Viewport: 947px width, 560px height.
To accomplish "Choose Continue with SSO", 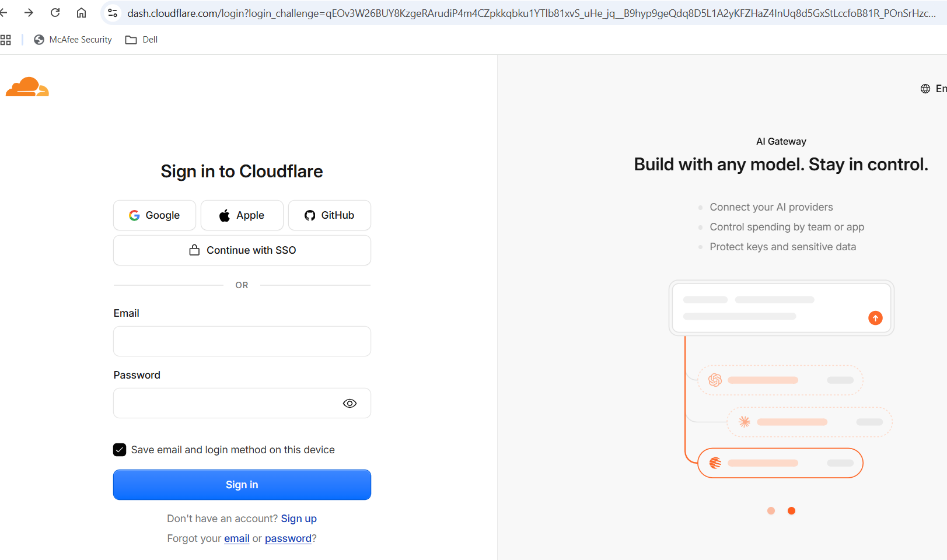I will click(242, 250).
